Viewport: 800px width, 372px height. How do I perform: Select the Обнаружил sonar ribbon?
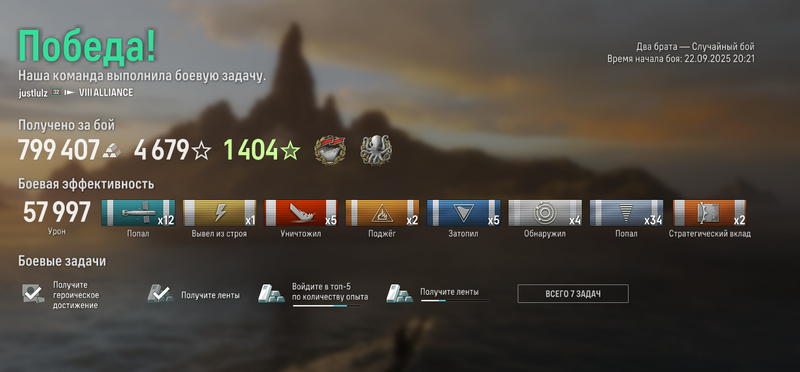(545, 213)
